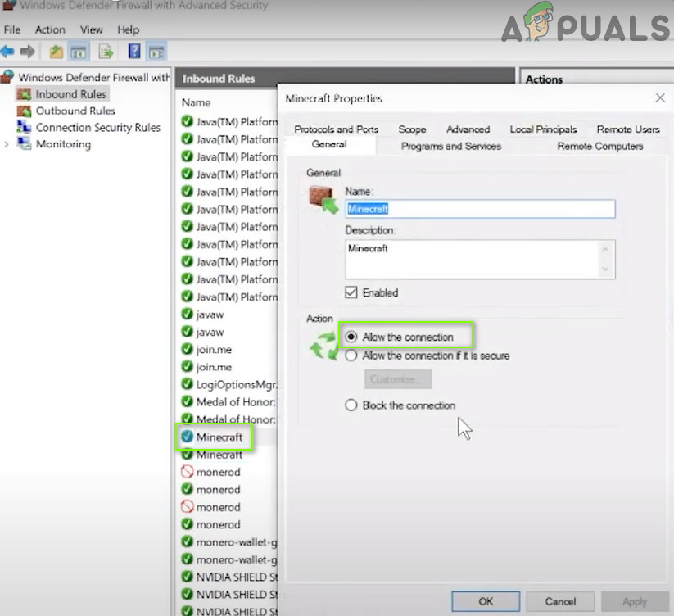Click the Show/Hide Console Tree toolbar icon
Screen dimensions: 674x616
(78, 52)
